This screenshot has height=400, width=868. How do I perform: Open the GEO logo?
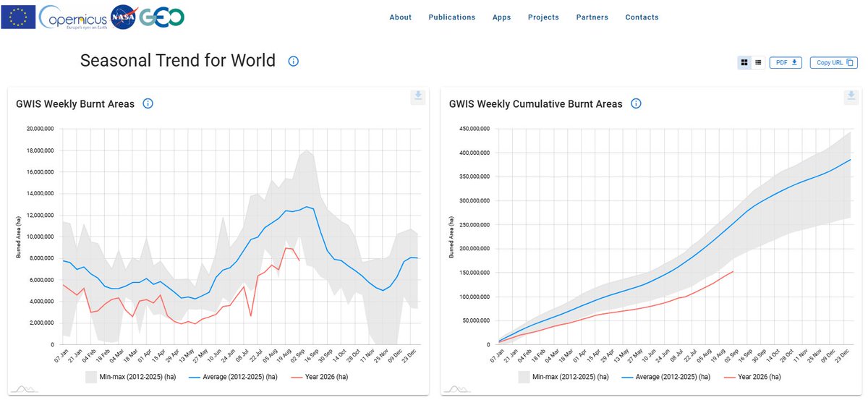pos(161,17)
